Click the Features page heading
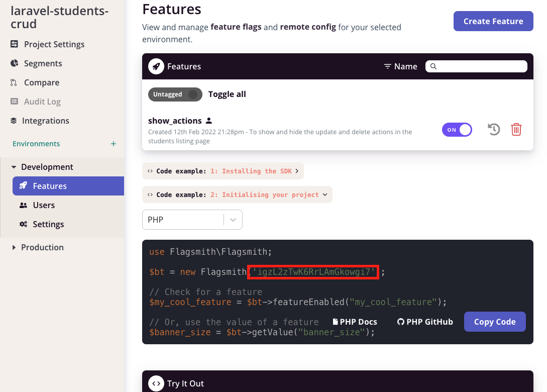Viewport: 547px width, 392px height. click(172, 10)
